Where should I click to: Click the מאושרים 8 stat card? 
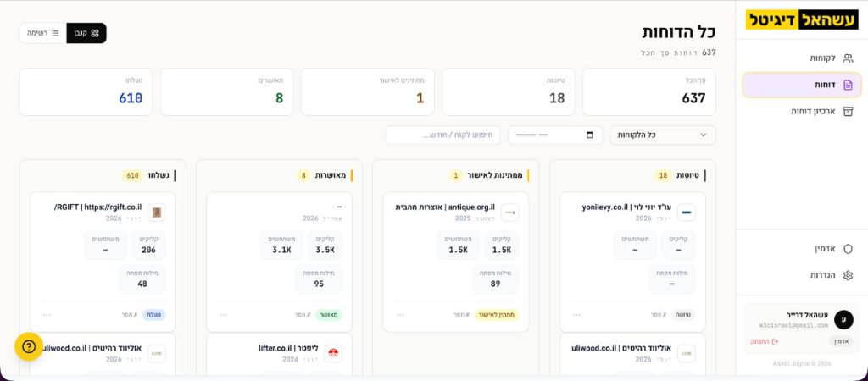click(x=227, y=91)
